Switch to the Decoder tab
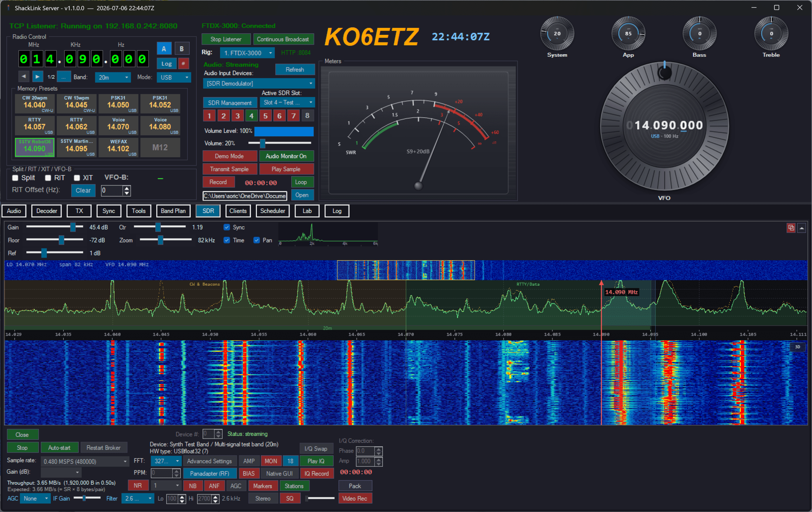Viewport: 812px width, 512px height. tap(47, 211)
